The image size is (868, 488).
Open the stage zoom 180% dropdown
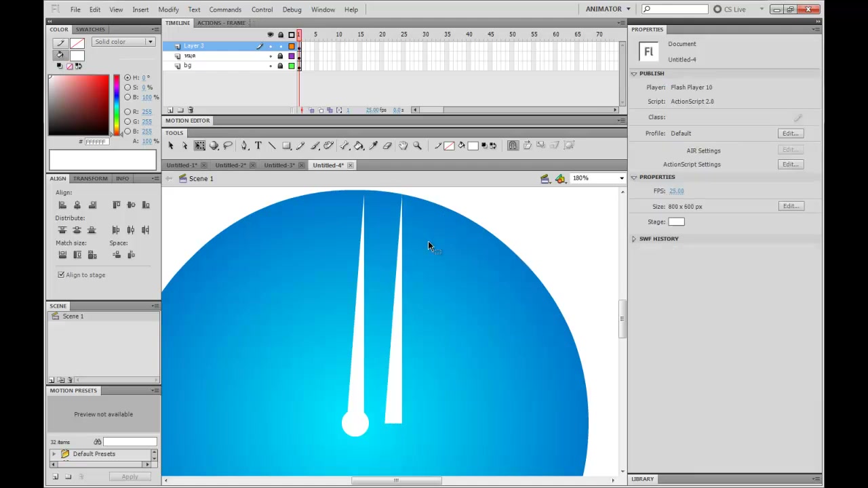[621, 178]
